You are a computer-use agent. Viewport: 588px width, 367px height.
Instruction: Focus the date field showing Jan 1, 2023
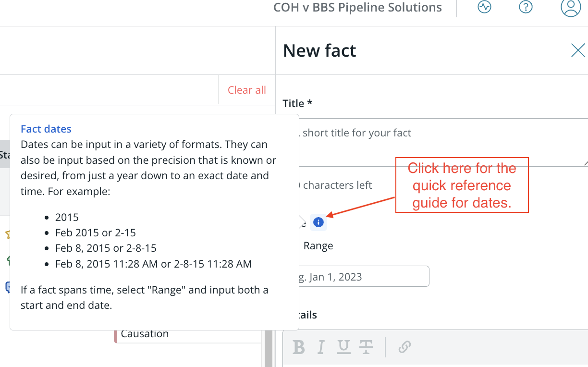pos(356,276)
